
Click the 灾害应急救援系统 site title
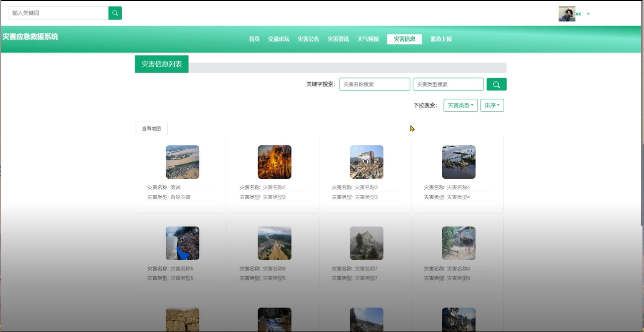click(x=30, y=36)
